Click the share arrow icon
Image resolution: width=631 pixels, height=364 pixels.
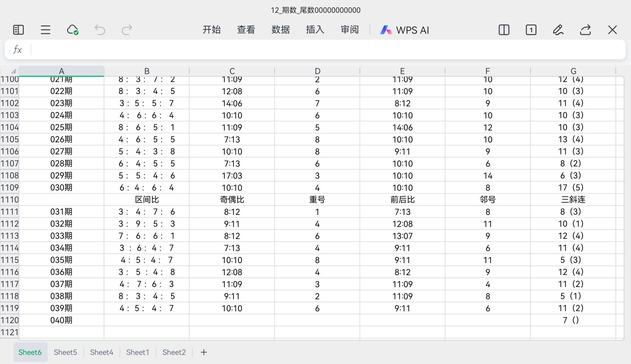click(585, 30)
